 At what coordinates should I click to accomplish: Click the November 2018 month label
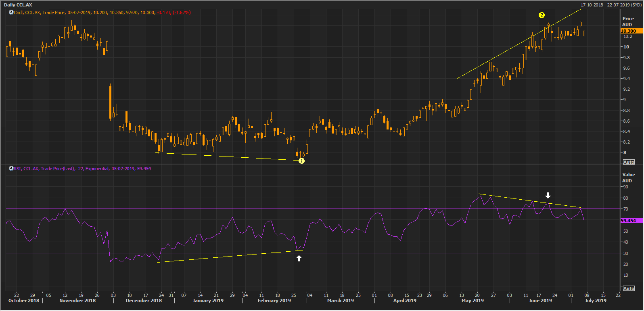(77, 301)
